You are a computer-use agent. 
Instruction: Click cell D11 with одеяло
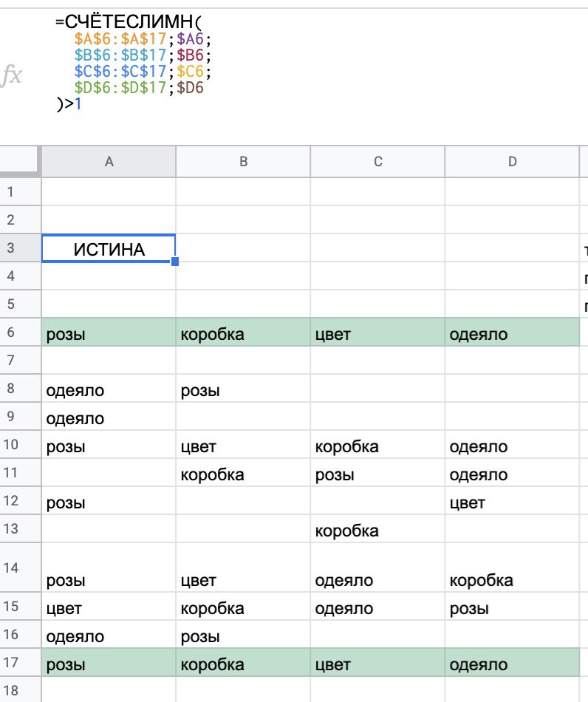click(x=513, y=473)
